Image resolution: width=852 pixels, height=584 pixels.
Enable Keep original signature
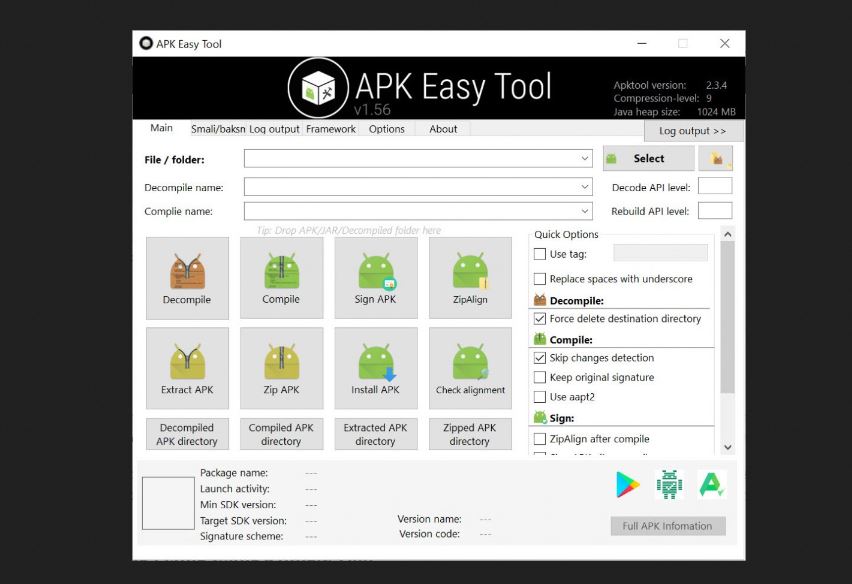[x=540, y=377]
